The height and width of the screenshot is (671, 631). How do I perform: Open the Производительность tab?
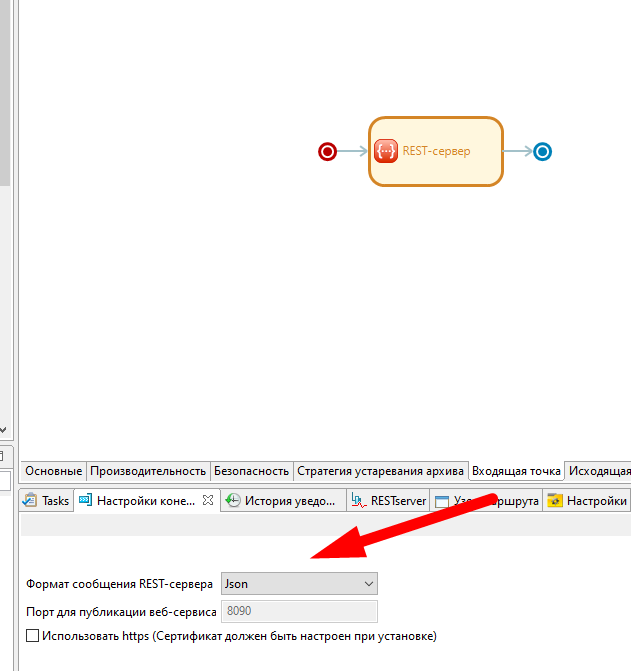(x=148, y=471)
